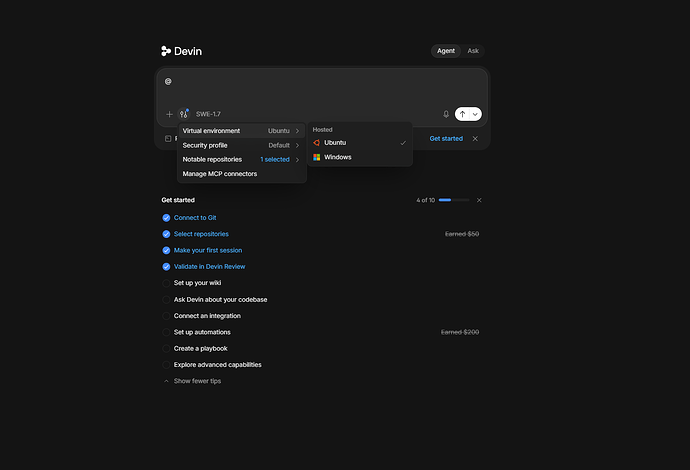Expand the Security profile chevron arrow

[297, 145]
